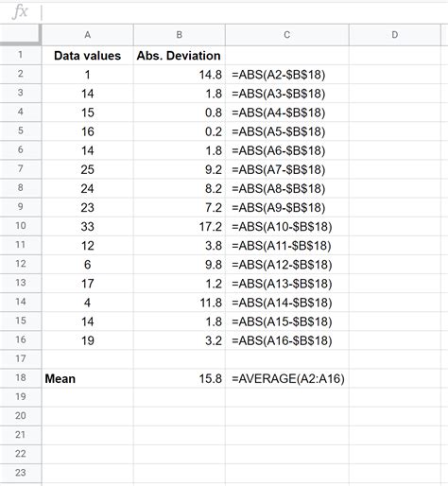Select cell with data value 33
This screenshot has width=448, height=486.
tap(88, 226)
